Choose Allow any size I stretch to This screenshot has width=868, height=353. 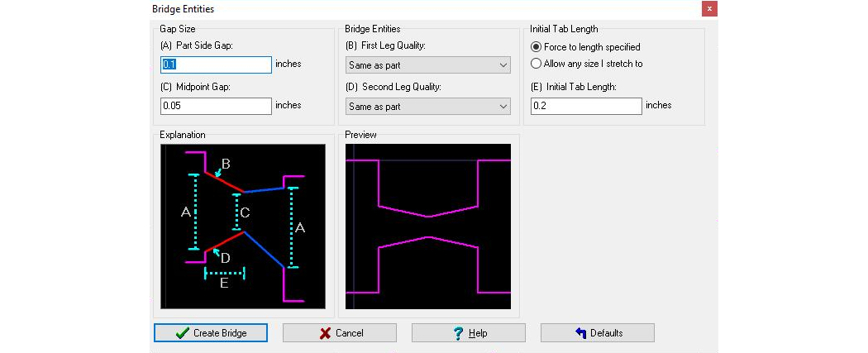click(x=537, y=64)
